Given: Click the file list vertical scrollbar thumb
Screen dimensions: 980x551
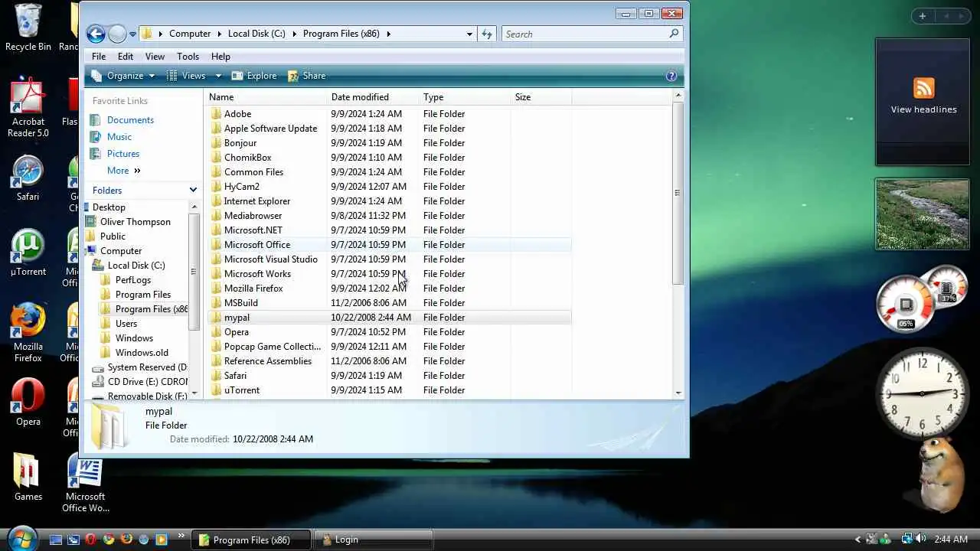Looking at the screenshot, I should pos(678,193).
